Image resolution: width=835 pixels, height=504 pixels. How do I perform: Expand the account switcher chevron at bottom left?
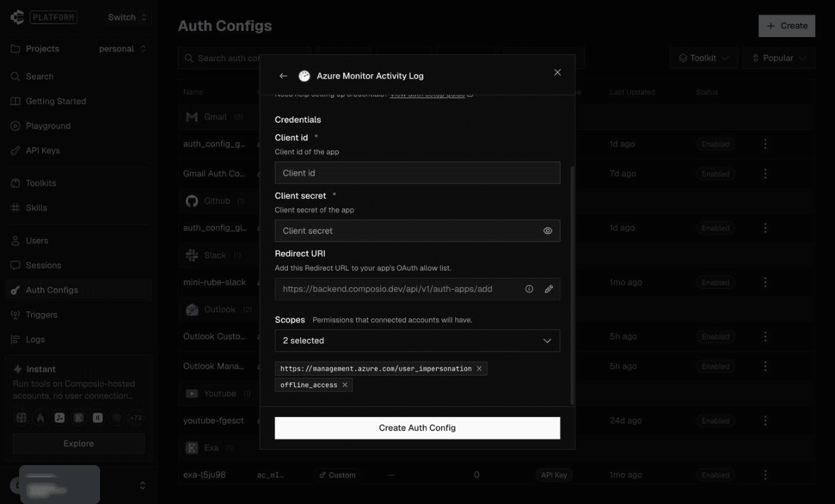(x=143, y=485)
